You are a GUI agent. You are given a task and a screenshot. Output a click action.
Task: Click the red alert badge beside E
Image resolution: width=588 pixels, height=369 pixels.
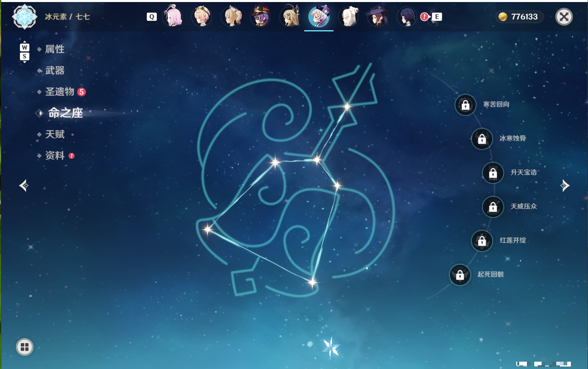click(424, 17)
